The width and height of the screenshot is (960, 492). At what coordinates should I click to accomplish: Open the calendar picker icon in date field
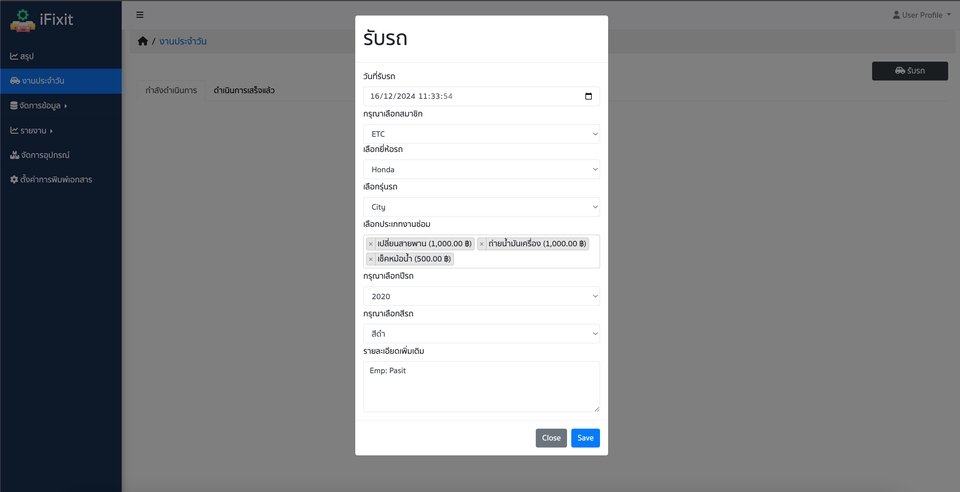point(588,97)
